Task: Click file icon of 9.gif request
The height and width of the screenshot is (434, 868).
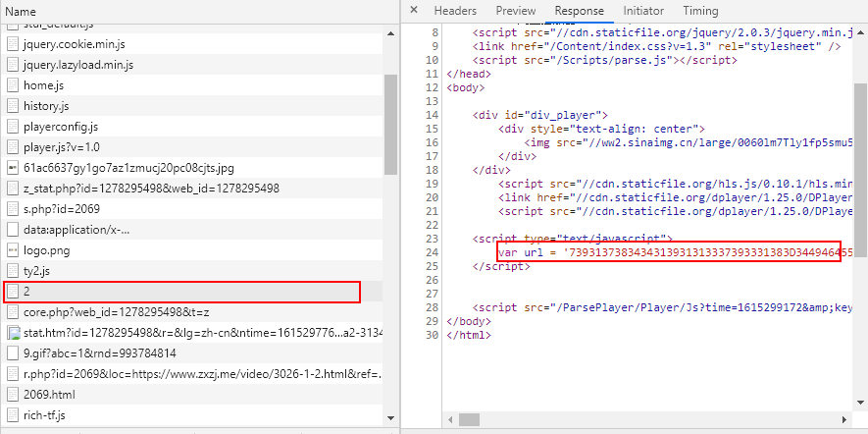Action: click(13, 353)
